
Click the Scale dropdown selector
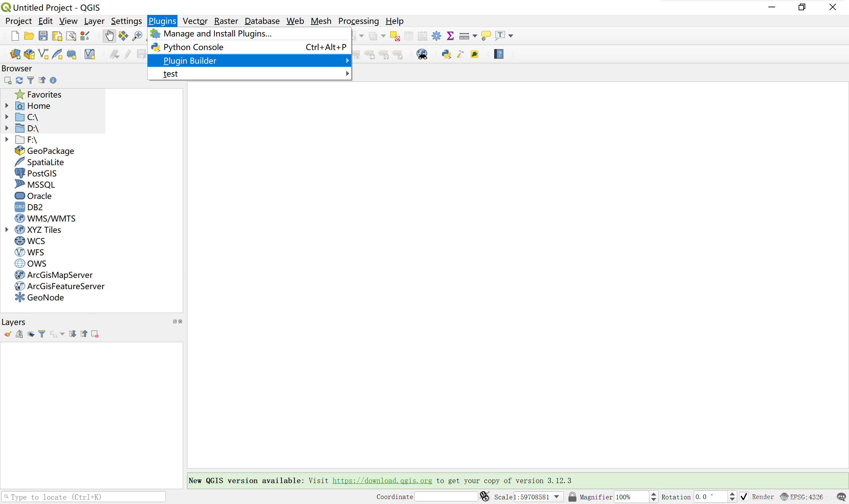coord(557,497)
